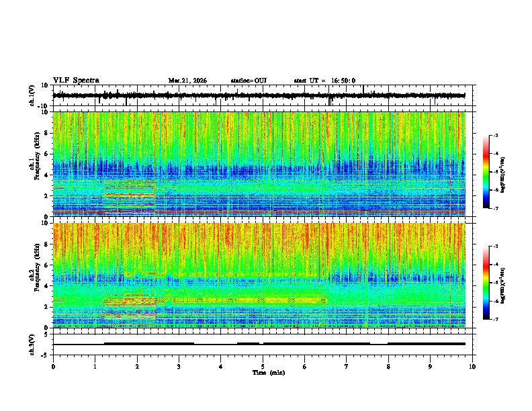Image resolution: width=532 pixels, height=411 pixels.
Task: Click the "ch.3(V)" axis label
Action: pyautogui.click(x=32, y=345)
